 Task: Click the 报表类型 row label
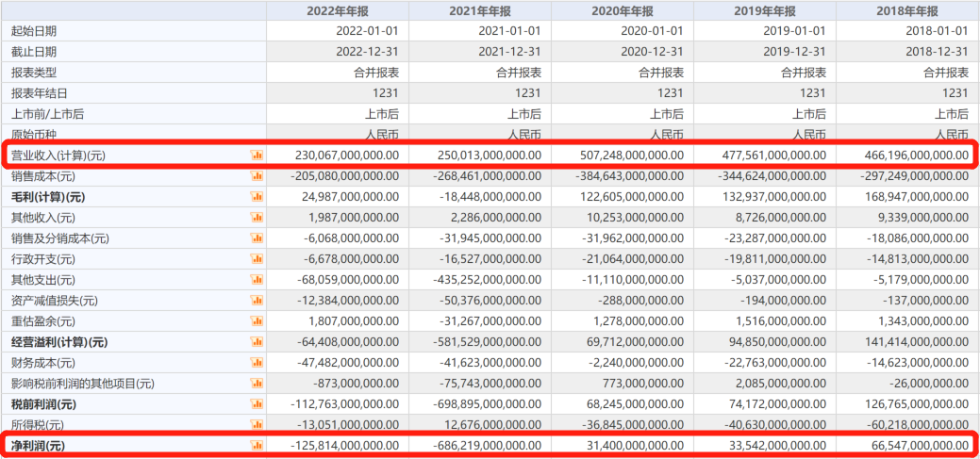pyautogui.click(x=34, y=73)
